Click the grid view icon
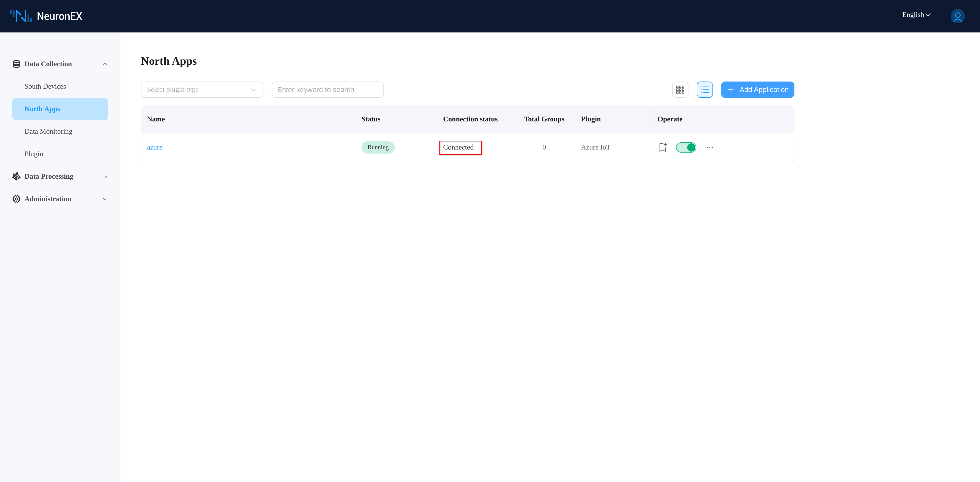 pos(681,89)
